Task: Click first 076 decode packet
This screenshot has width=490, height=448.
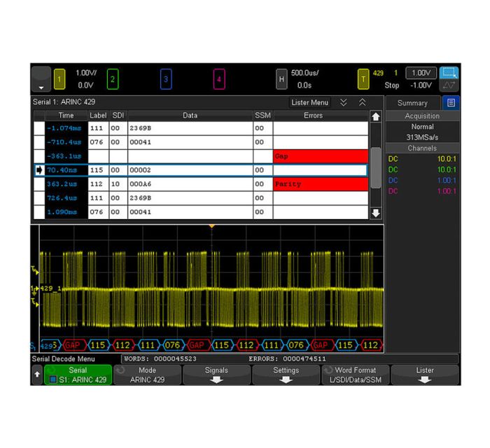Action: click(172, 345)
